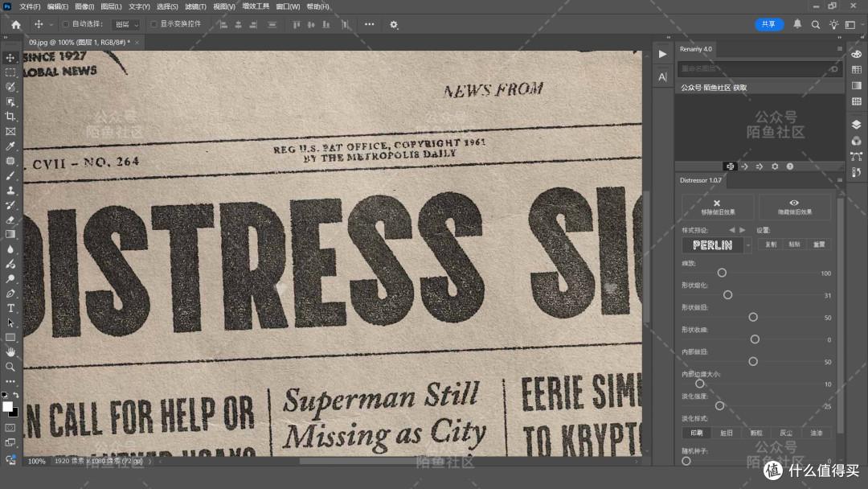Click the 重置 settings button
The height and width of the screenshot is (489, 868).
(x=819, y=244)
